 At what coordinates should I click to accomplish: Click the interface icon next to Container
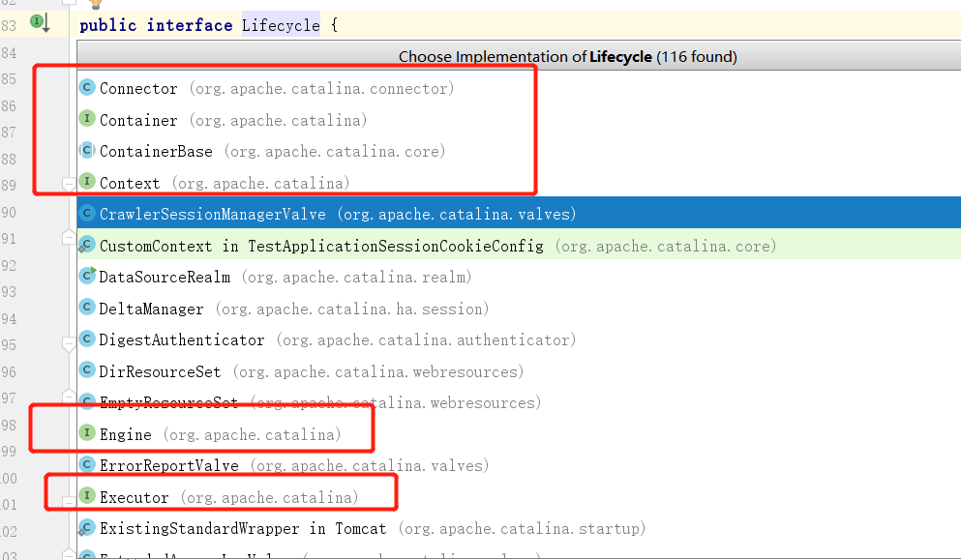click(87, 119)
